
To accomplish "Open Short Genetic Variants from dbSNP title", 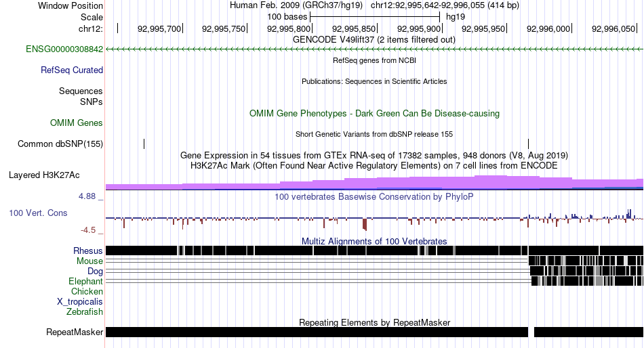I will (374, 134).
